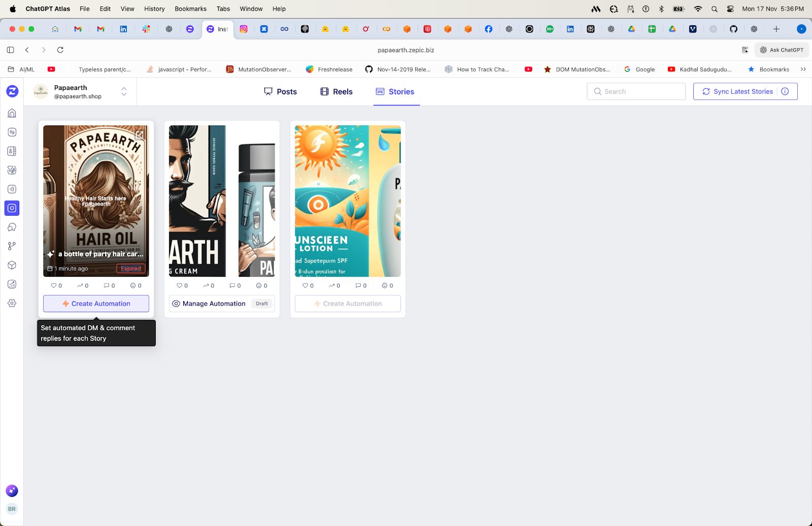This screenshot has width=812, height=526.
Task: Switch to the Instagram browser tab
Action: click(244, 29)
